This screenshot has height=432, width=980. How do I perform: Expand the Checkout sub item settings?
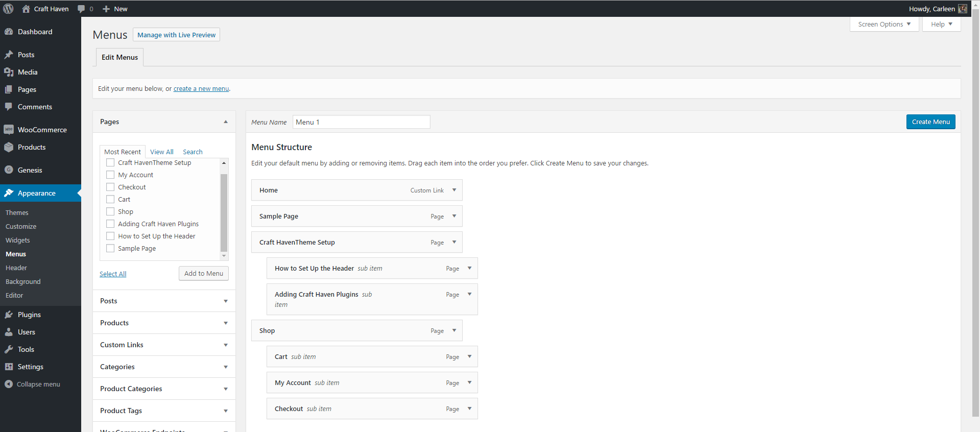tap(469, 409)
